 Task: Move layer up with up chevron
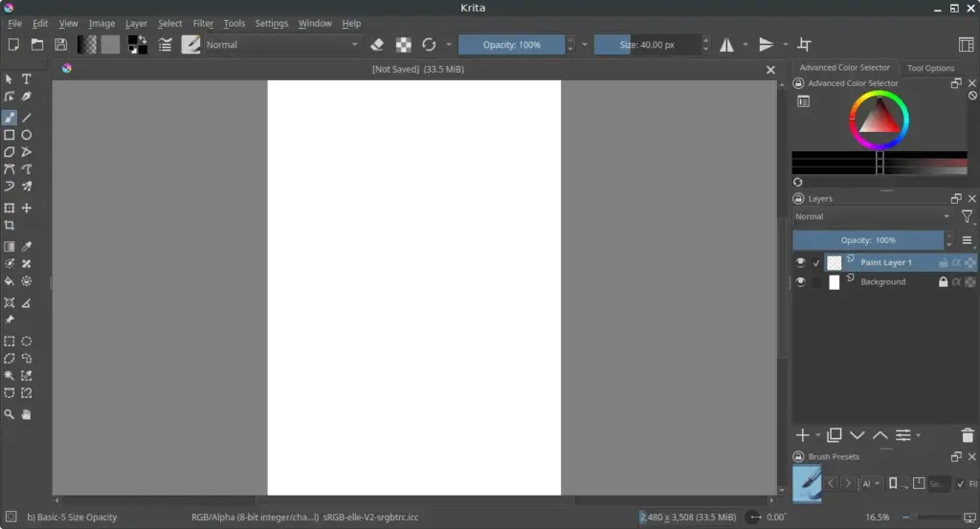[880, 435]
